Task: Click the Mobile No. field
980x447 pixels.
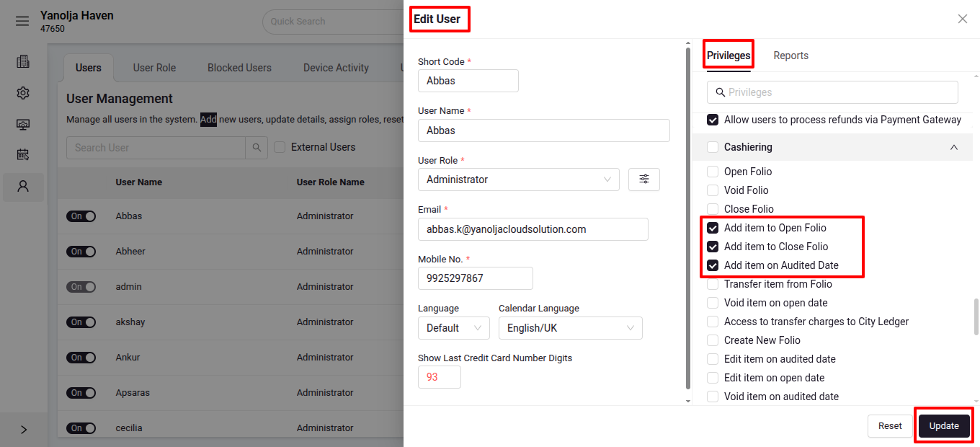Action: [476, 278]
